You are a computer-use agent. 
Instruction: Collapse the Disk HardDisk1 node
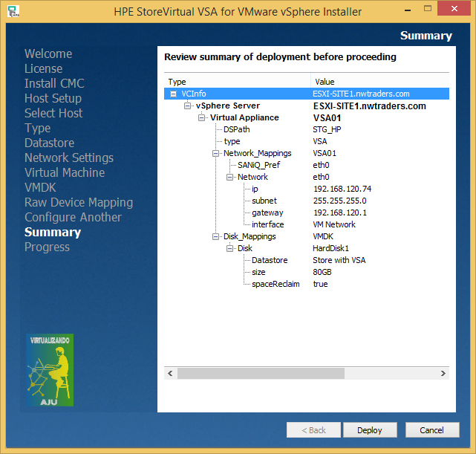[x=230, y=248]
